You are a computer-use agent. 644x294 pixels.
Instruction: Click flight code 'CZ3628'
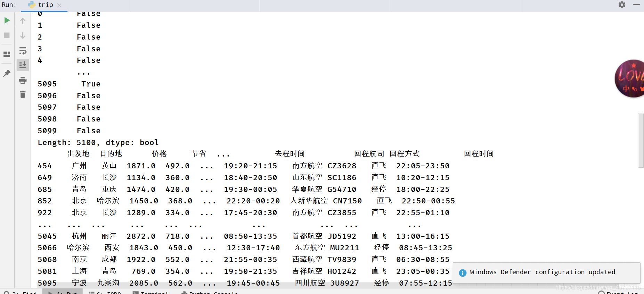342,166
